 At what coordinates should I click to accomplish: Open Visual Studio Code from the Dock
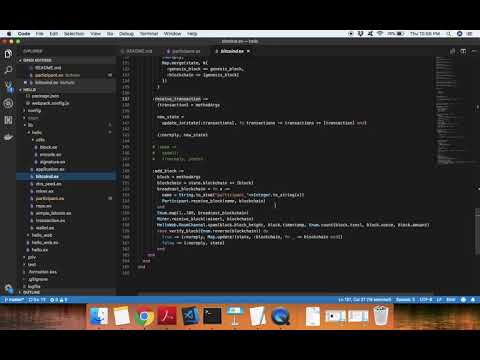point(190,316)
